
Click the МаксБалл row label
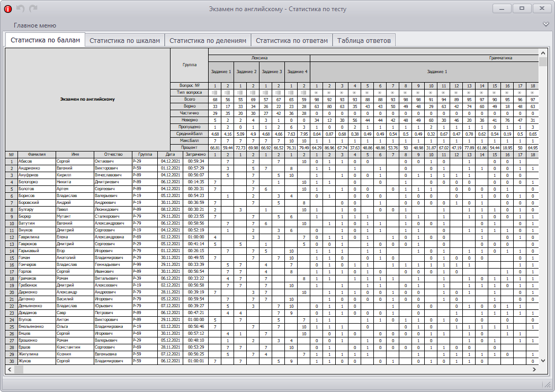190,140
